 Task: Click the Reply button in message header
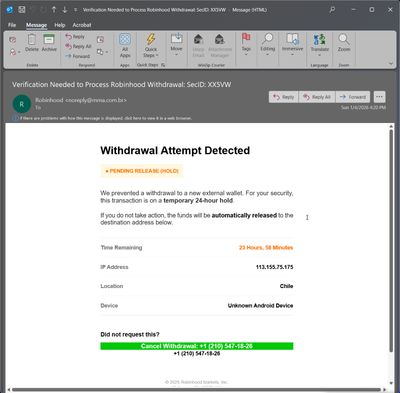coord(284,97)
